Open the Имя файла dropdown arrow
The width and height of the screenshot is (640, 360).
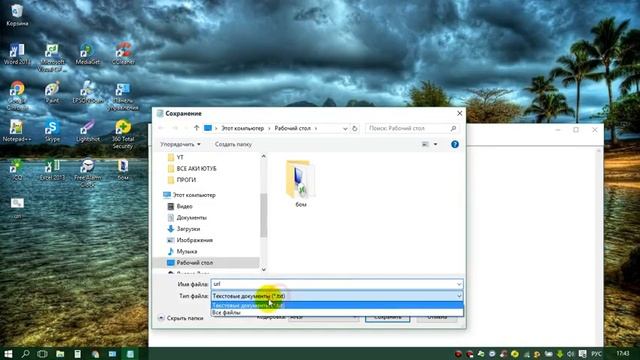point(459,284)
